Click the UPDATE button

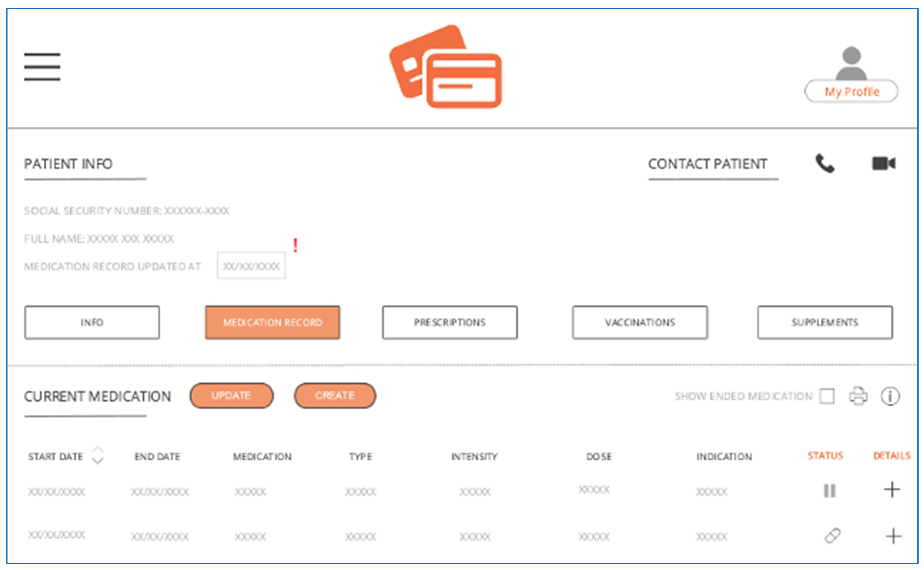(x=231, y=396)
